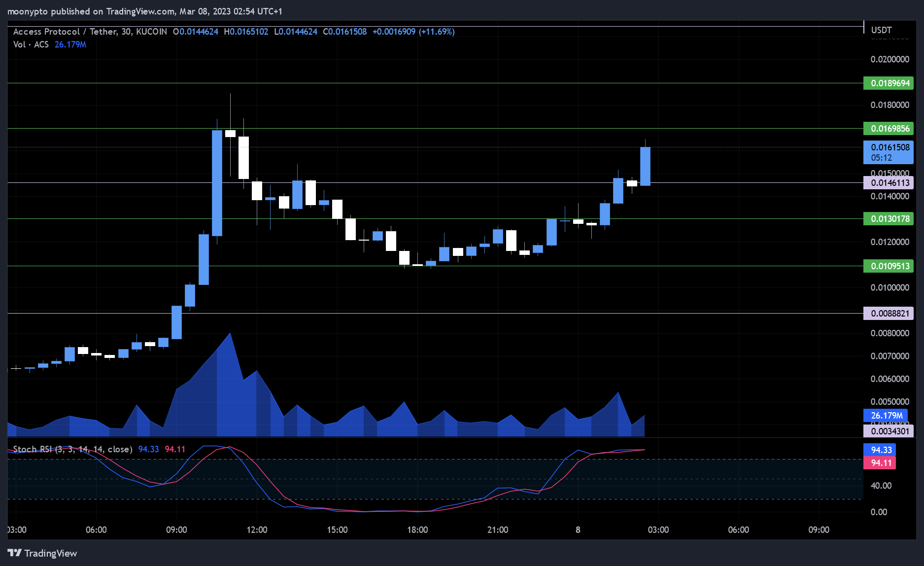
Task: Click the blue 94.33 Stoch RSI axis label
Action: pyautogui.click(x=880, y=450)
